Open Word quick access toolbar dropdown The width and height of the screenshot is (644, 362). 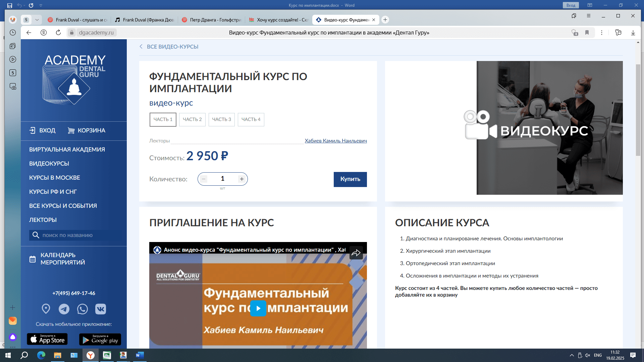41,5
